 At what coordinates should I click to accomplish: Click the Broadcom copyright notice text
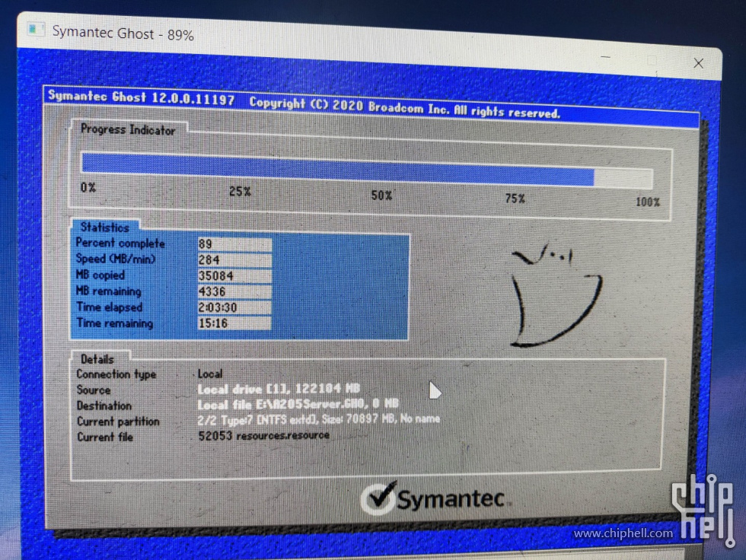coord(404,108)
